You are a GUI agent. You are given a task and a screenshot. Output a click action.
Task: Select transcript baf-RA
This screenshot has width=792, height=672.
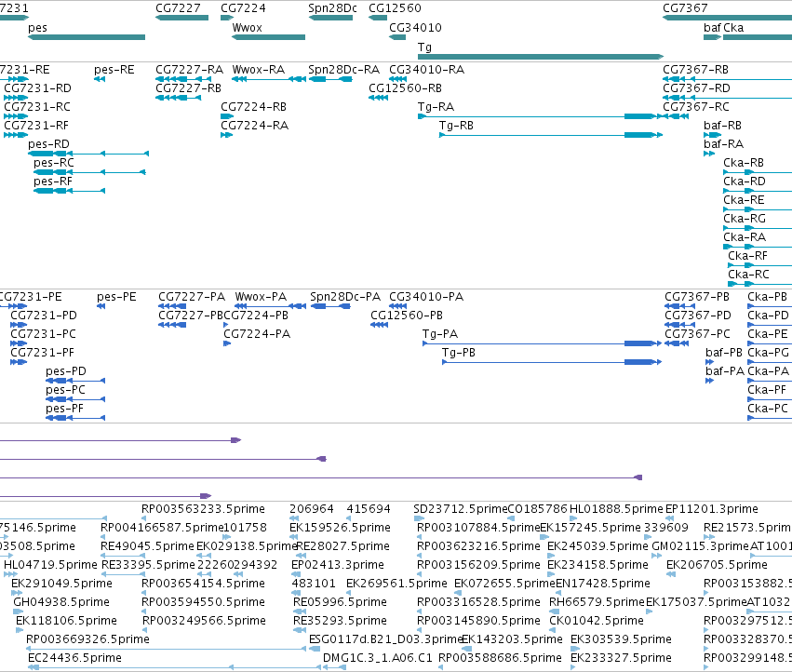click(709, 154)
